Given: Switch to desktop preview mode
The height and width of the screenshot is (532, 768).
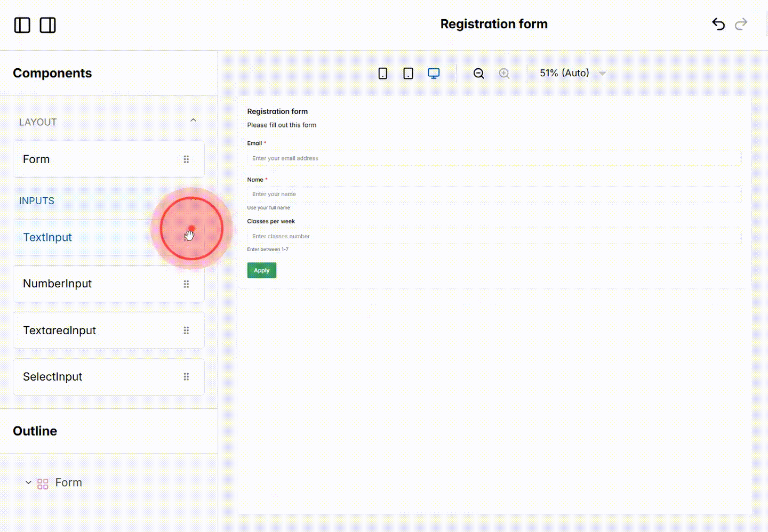Looking at the screenshot, I should [x=434, y=74].
